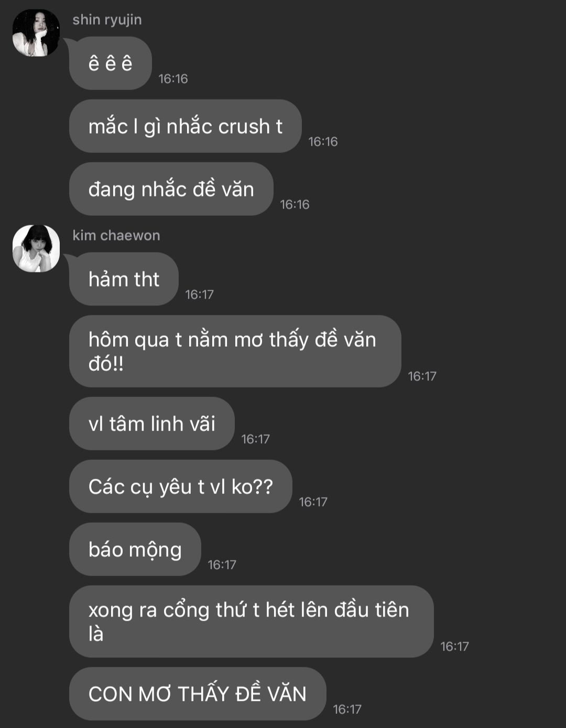Tap the 16:17 timestamp beside 'hảm tht'

(199, 295)
